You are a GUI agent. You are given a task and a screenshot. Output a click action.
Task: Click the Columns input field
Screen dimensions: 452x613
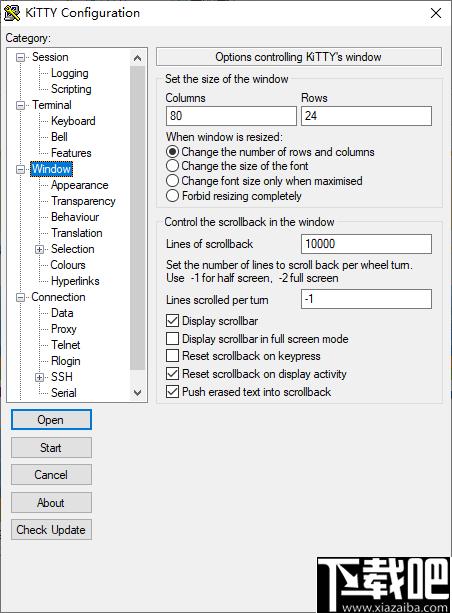[x=231, y=116]
